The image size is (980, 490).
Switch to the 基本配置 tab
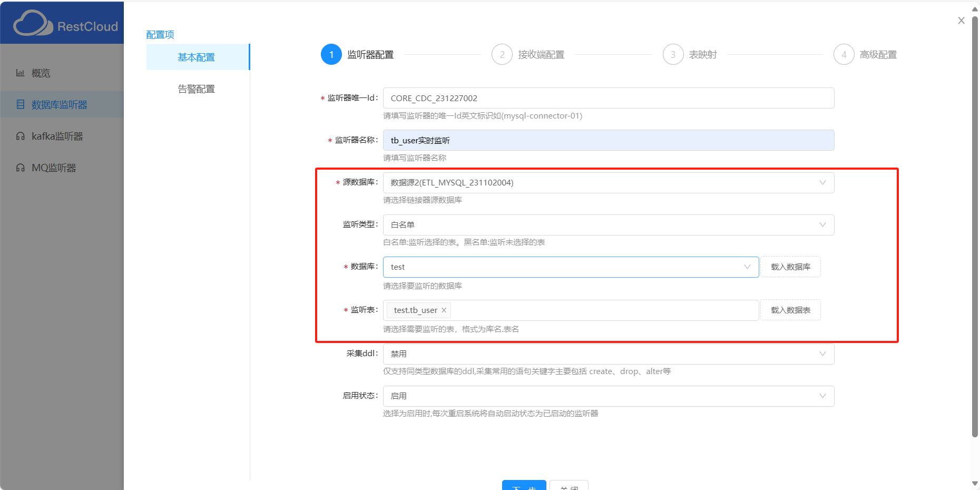(198, 57)
